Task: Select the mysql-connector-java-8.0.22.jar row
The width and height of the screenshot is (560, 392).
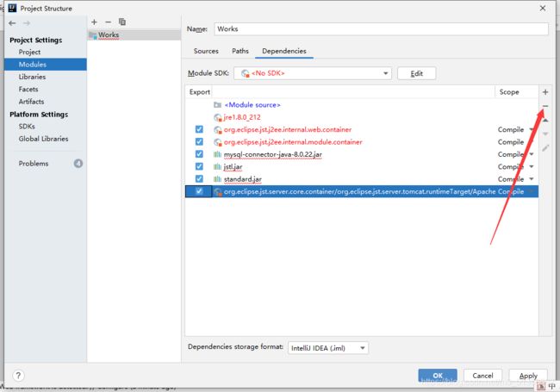Action: pos(362,154)
